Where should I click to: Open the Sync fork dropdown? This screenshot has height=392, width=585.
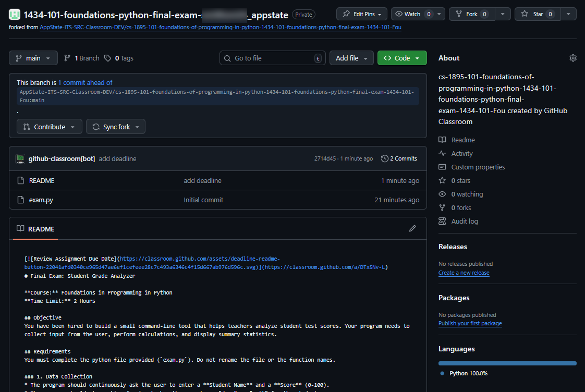[115, 127]
